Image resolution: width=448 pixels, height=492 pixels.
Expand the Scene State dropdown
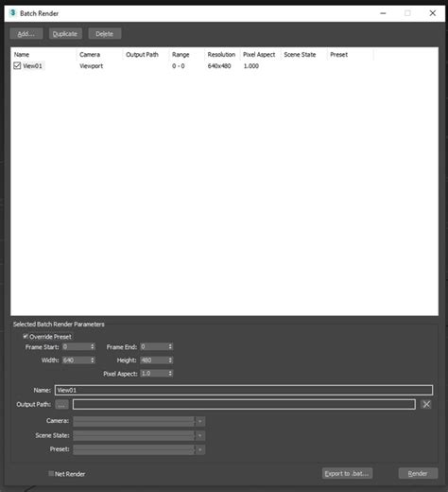(x=139, y=435)
